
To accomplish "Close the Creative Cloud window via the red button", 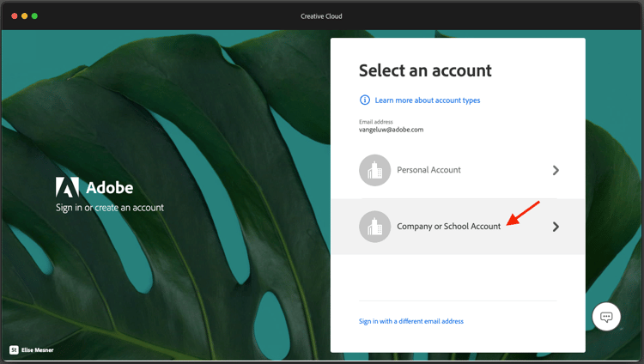I will (15, 16).
